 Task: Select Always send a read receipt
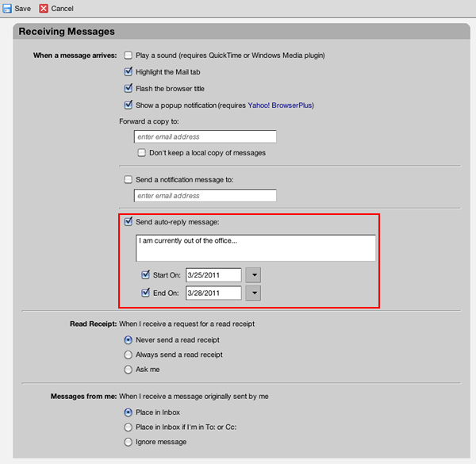tap(128, 355)
